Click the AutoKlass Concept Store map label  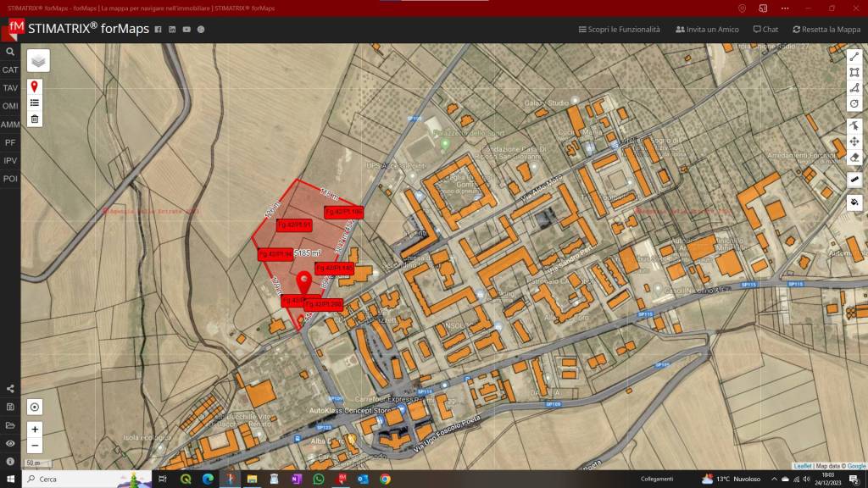tap(350, 411)
